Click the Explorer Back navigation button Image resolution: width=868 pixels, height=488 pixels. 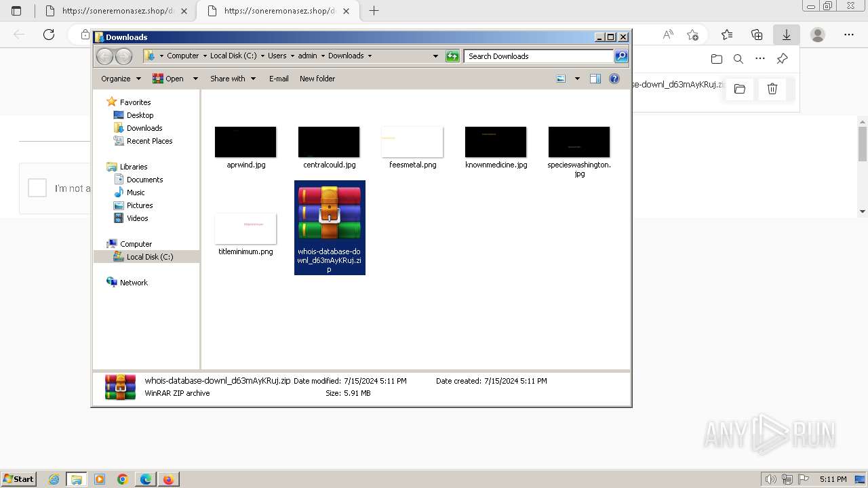tap(104, 56)
